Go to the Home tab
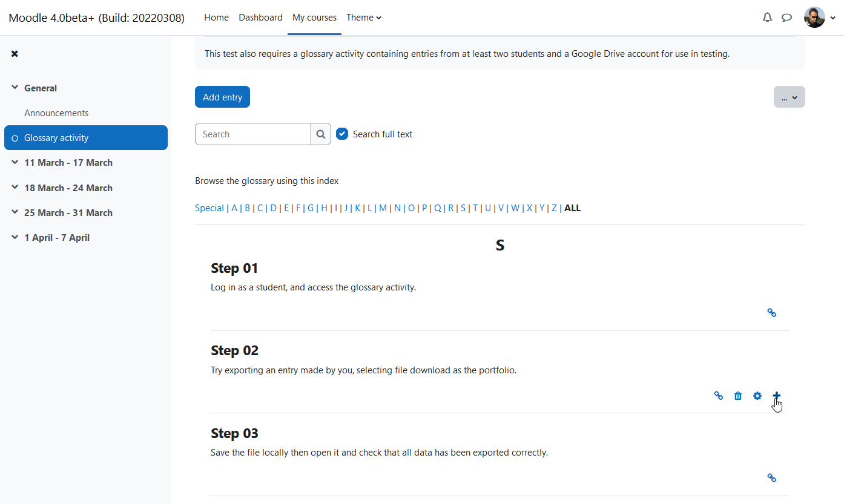Image resolution: width=844 pixels, height=504 pixels. click(216, 18)
